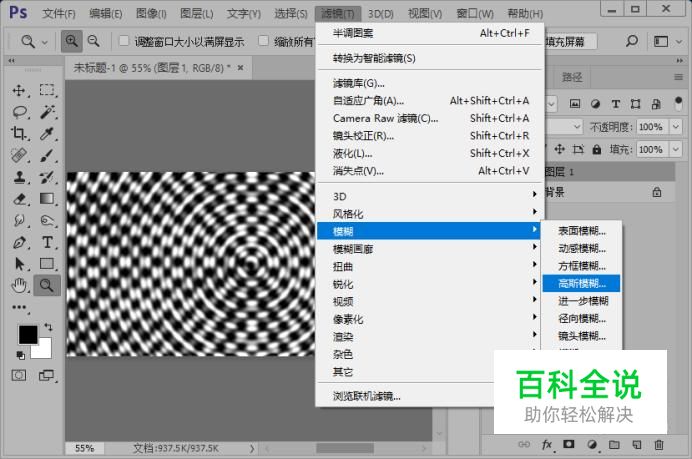
Task: Select the Type tool
Action: click(47, 242)
